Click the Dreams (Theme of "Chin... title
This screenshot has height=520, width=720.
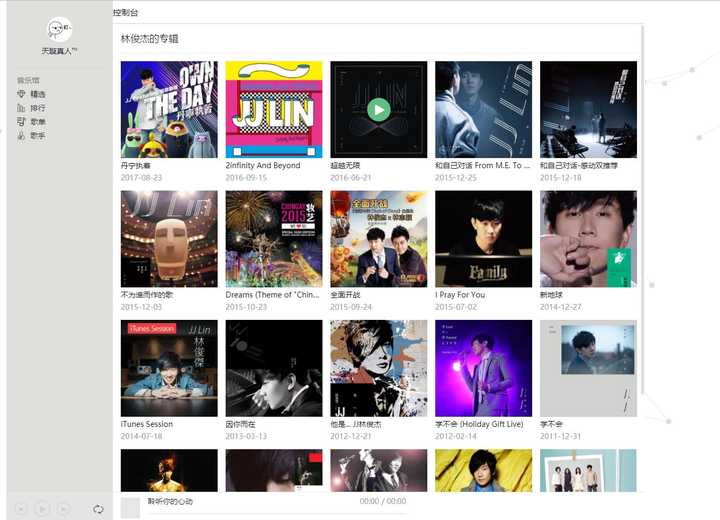(x=272, y=295)
